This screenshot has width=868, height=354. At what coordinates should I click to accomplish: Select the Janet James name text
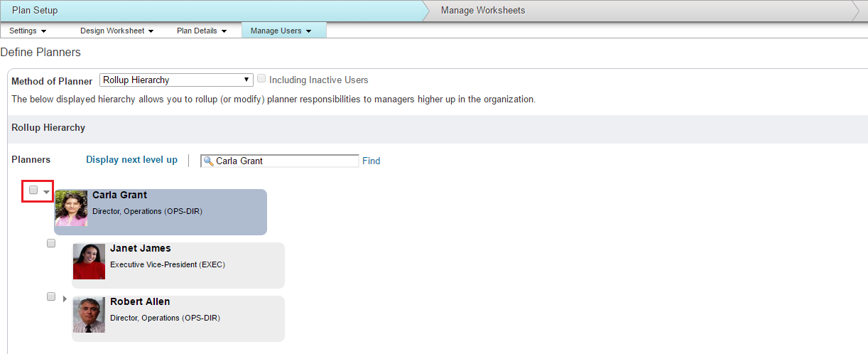point(141,248)
